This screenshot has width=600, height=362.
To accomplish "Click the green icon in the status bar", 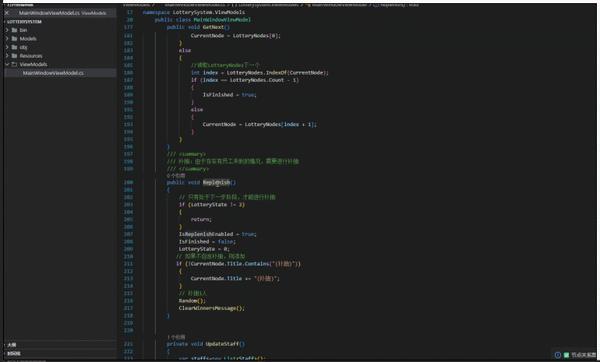I will click(x=566, y=355).
